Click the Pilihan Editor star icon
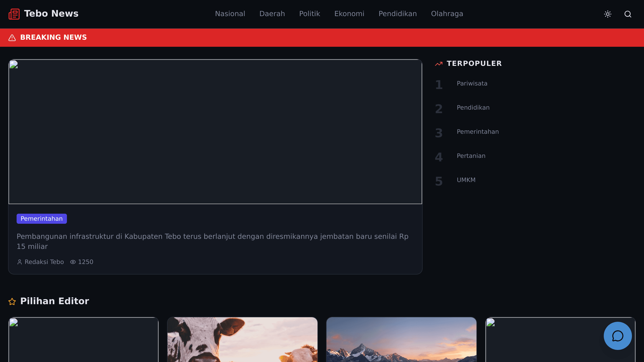Viewport: 644px width, 362px height. tap(12, 301)
